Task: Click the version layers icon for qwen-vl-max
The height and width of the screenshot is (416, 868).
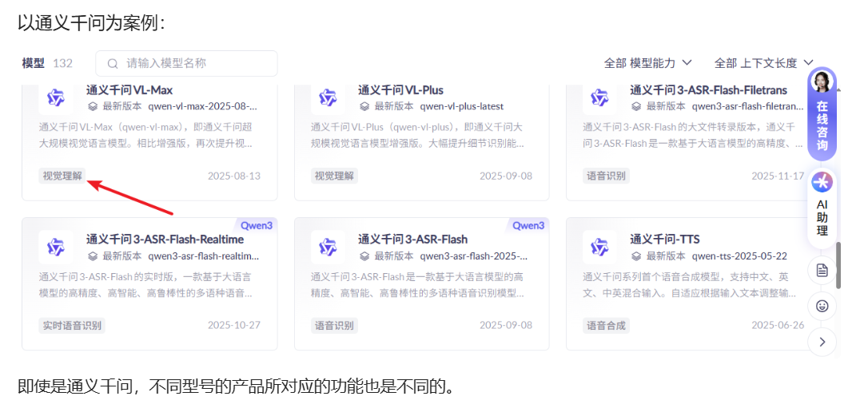Action: point(93,107)
